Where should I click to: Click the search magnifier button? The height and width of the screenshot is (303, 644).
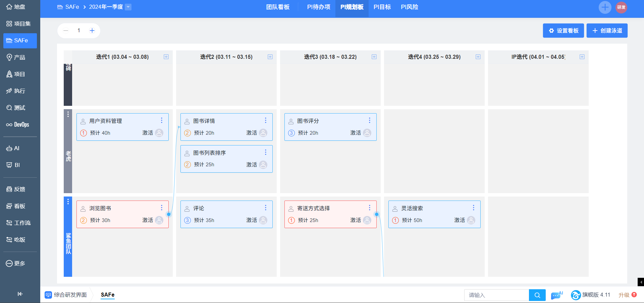pyautogui.click(x=537, y=295)
